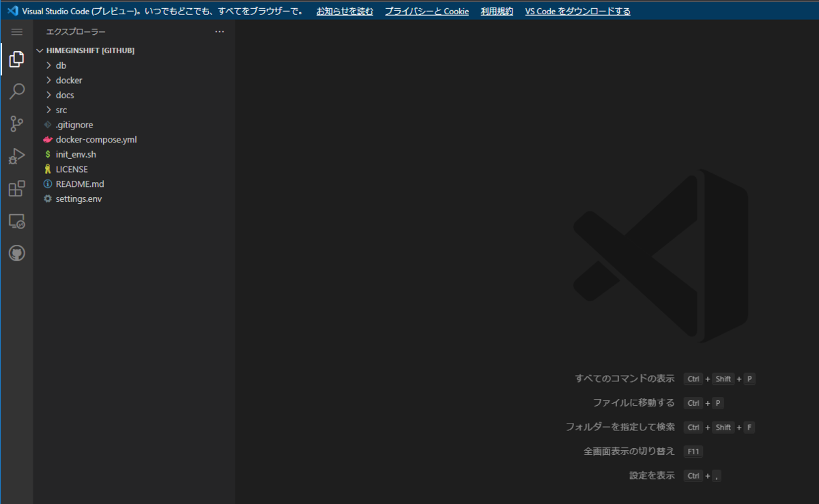Open the settings.env file

[78, 199]
